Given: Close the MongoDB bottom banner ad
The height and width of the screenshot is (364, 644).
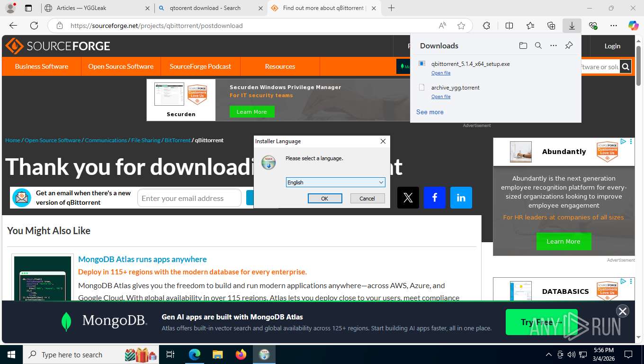Looking at the screenshot, I should click(x=623, y=311).
